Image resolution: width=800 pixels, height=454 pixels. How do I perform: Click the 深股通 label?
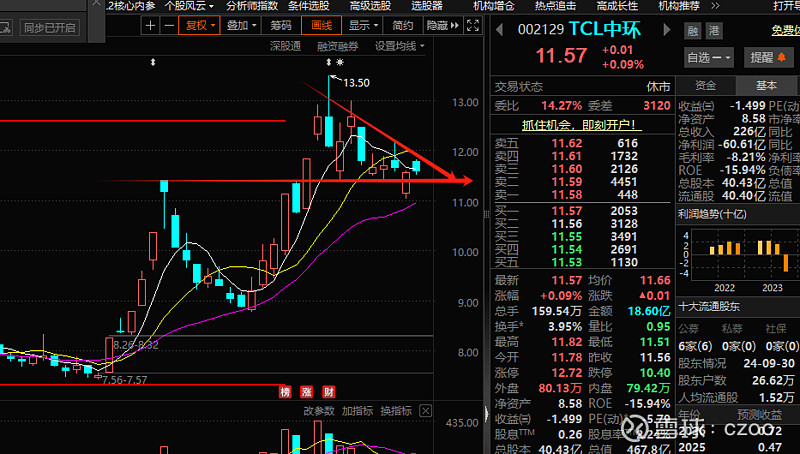coord(285,46)
